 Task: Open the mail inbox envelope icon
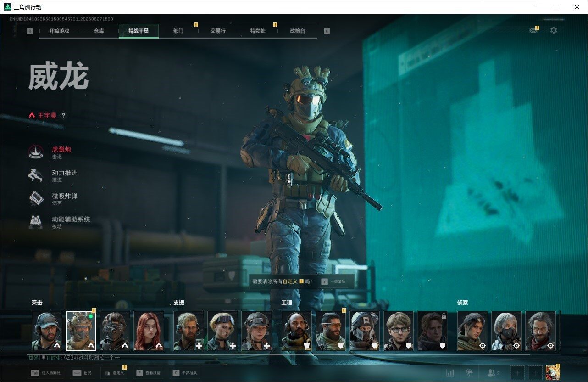click(533, 30)
